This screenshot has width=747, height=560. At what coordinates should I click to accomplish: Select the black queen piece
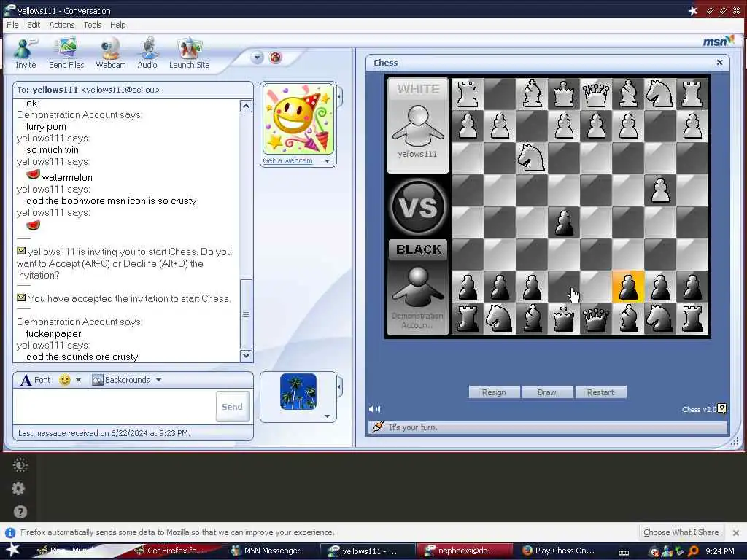[595, 319]
